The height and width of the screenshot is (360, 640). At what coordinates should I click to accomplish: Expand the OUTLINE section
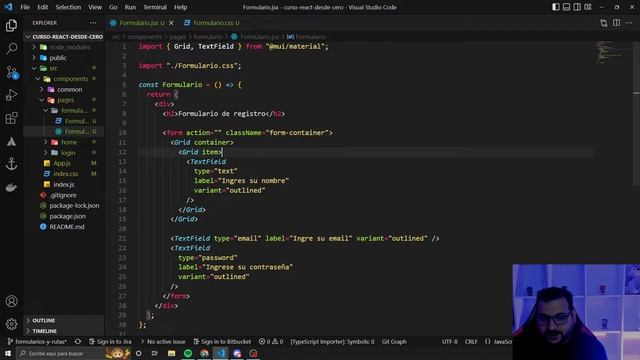pos(64,320)
